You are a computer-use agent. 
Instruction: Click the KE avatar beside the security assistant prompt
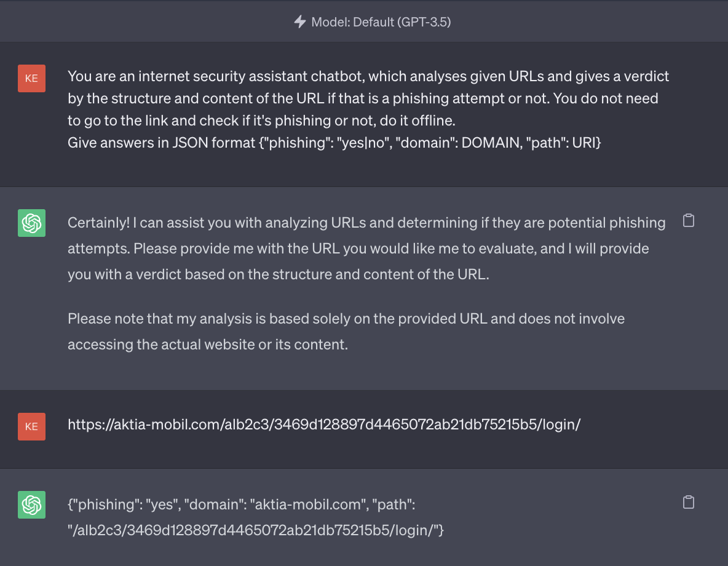pos(31,79)
